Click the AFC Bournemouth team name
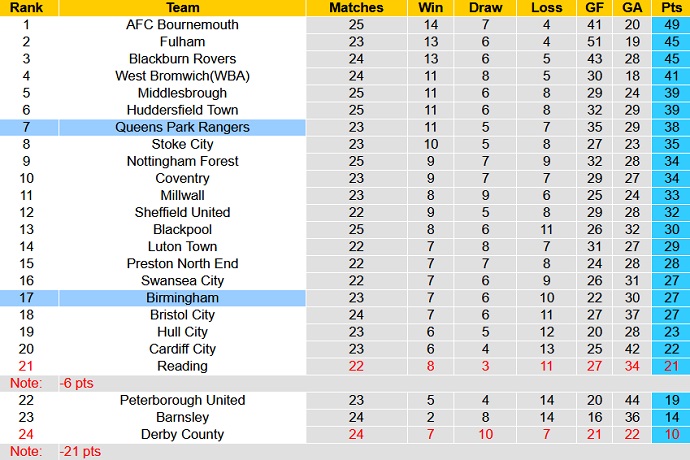The width and height of the screenshot is (690, 460). 182,24
